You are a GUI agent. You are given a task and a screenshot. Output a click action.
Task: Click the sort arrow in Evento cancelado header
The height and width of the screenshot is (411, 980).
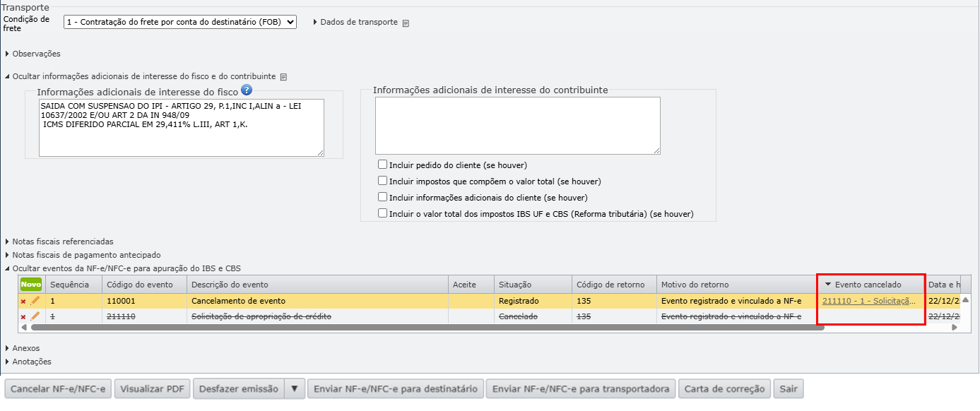828,285
